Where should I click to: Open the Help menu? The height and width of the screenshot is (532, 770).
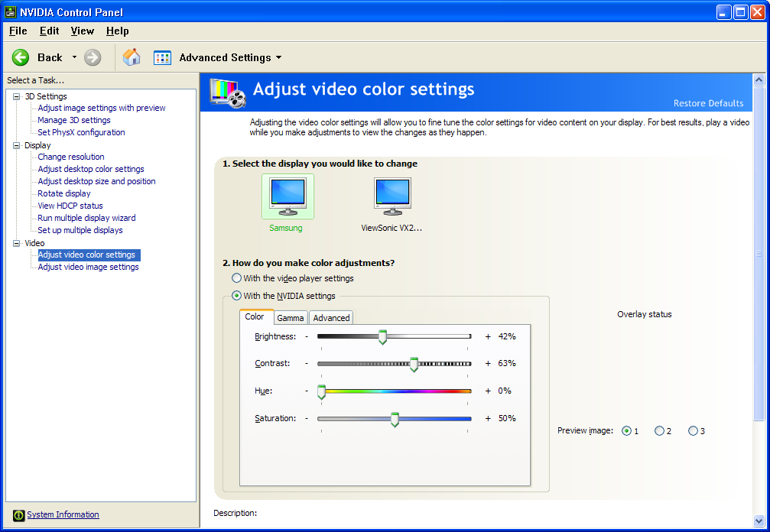coord(117,31)
